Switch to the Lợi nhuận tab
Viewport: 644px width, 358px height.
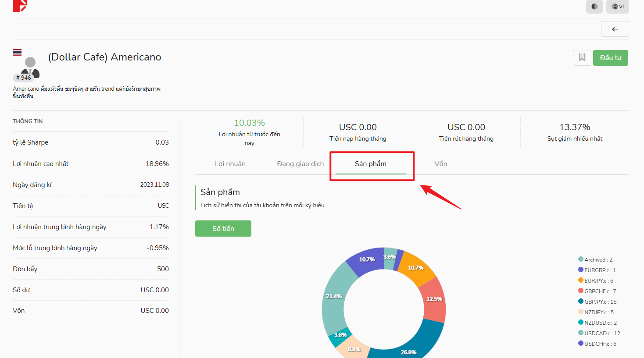[230, 164]
